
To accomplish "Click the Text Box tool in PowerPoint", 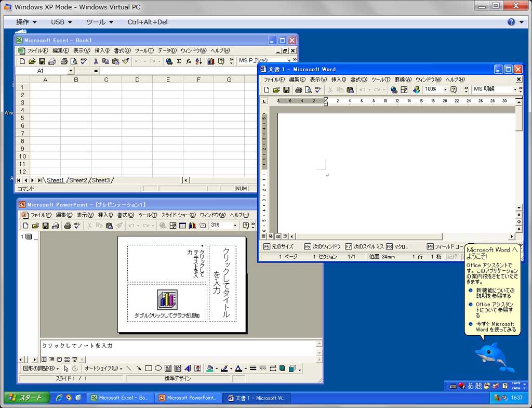I will [x=168, y=368].
